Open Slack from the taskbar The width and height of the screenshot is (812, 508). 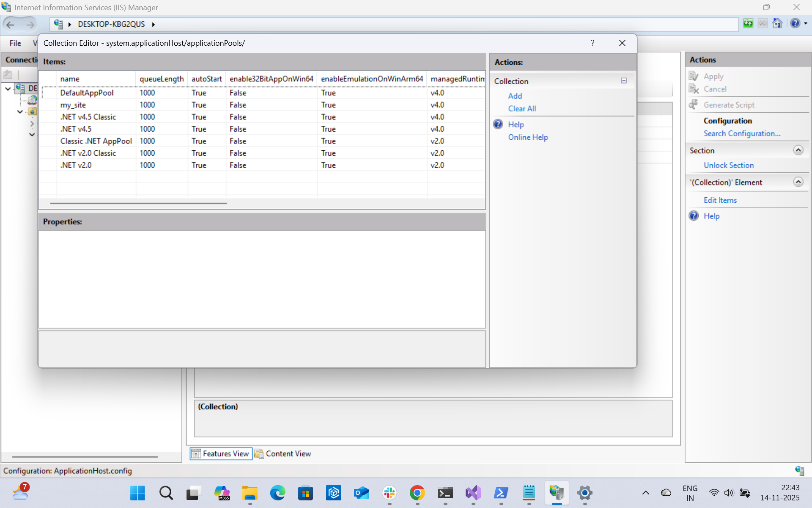point(389,493)
